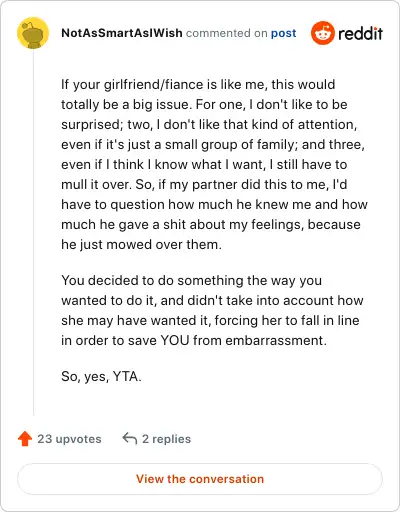The width and height of the screenshot is (400, 512).
Task: Click the reply arrow icon
Action: [130, 439]
